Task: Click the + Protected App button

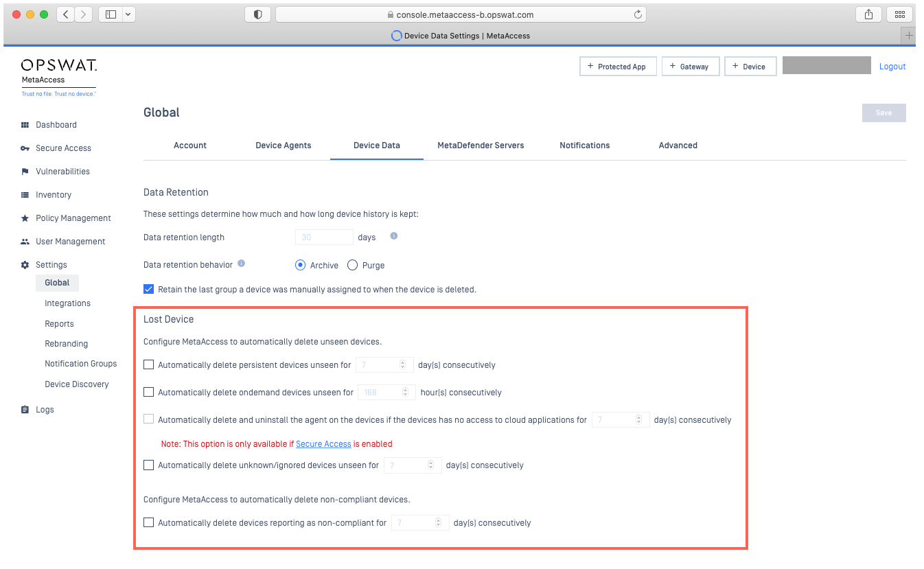Action: click(x=618, y=67)
